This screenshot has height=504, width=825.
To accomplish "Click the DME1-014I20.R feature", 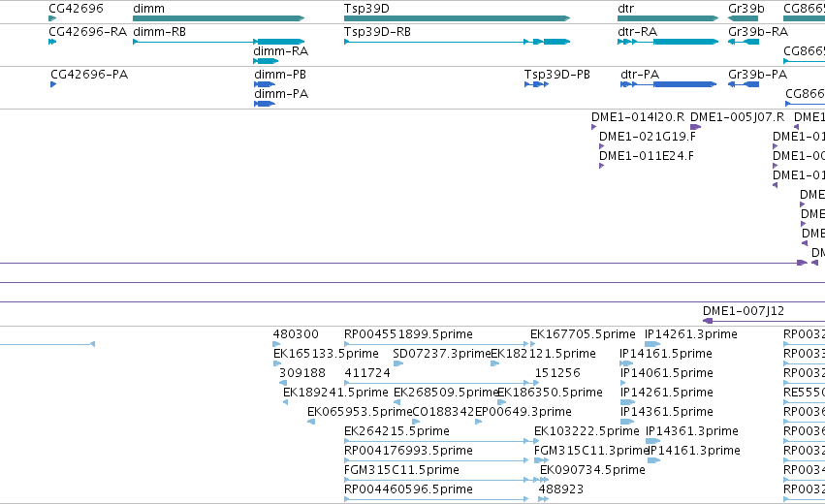I will click(594, 127).
